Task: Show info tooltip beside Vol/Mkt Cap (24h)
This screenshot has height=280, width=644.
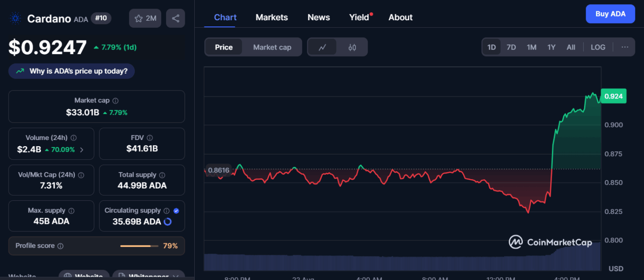Action: coord(81,175)
